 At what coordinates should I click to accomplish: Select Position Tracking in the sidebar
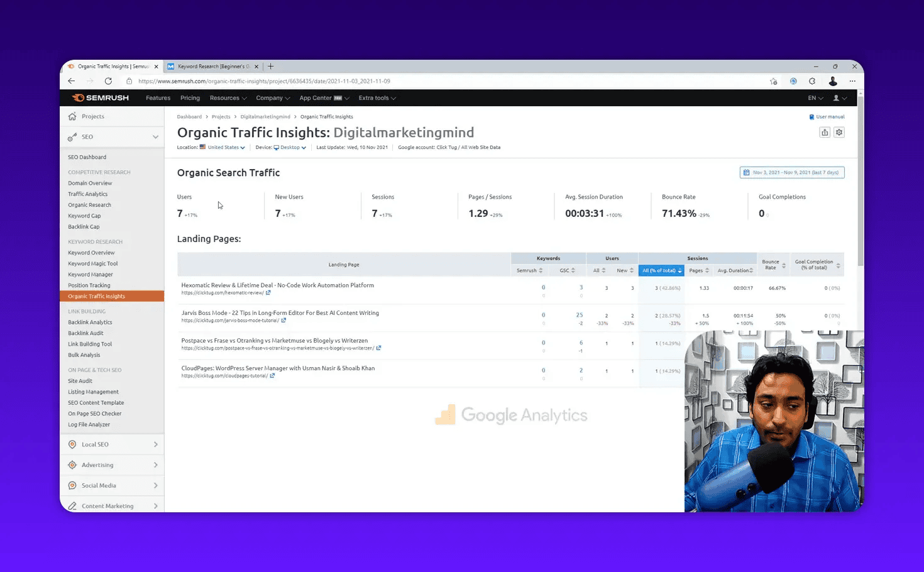89,285
